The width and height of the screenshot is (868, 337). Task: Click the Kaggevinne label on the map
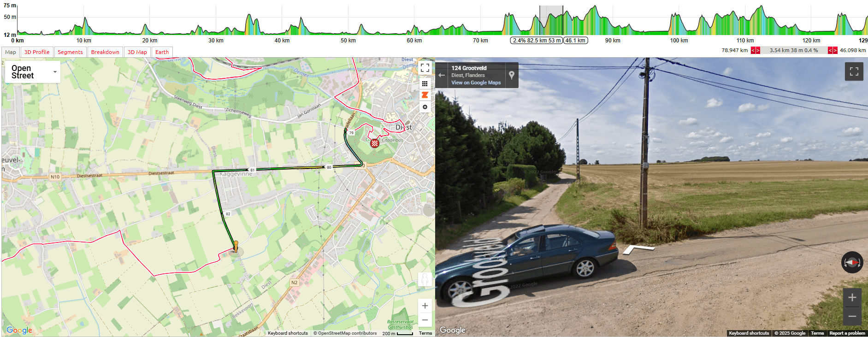pos(236,174)
